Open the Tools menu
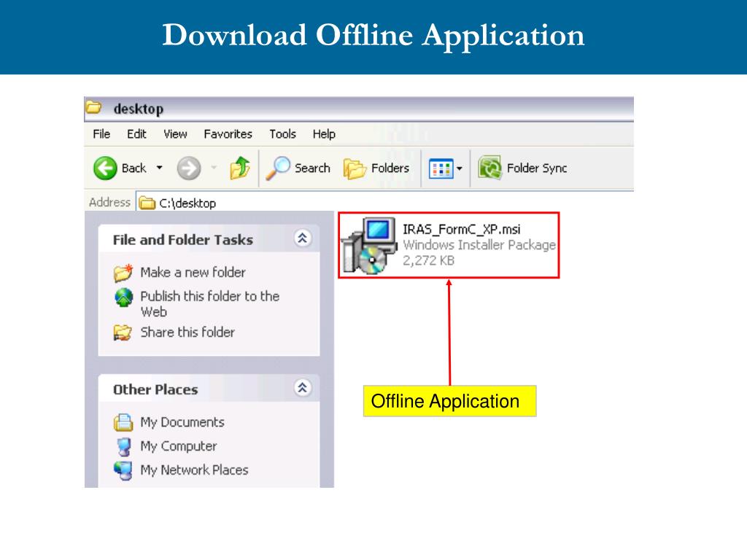The height and width of the screenshot is (560, 747). coord(282,134)
